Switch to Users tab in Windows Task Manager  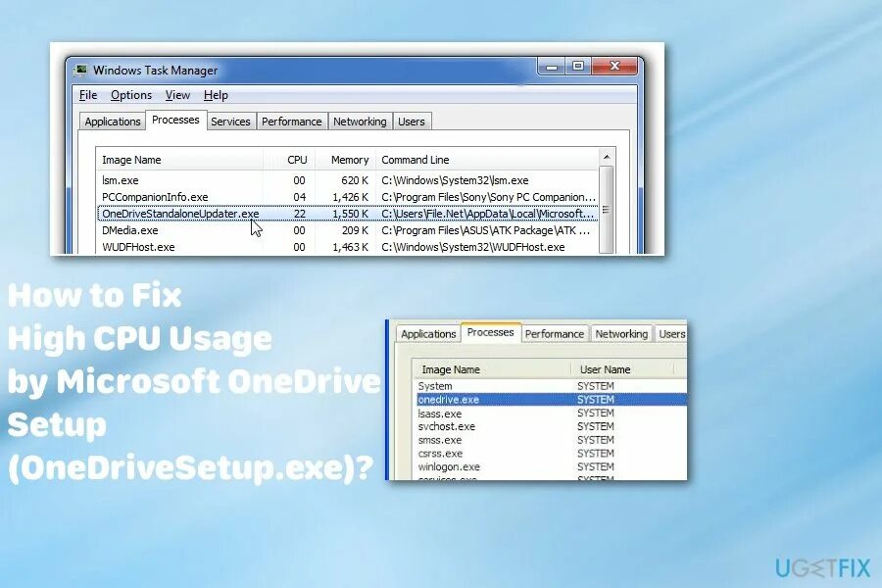(412, 122)
